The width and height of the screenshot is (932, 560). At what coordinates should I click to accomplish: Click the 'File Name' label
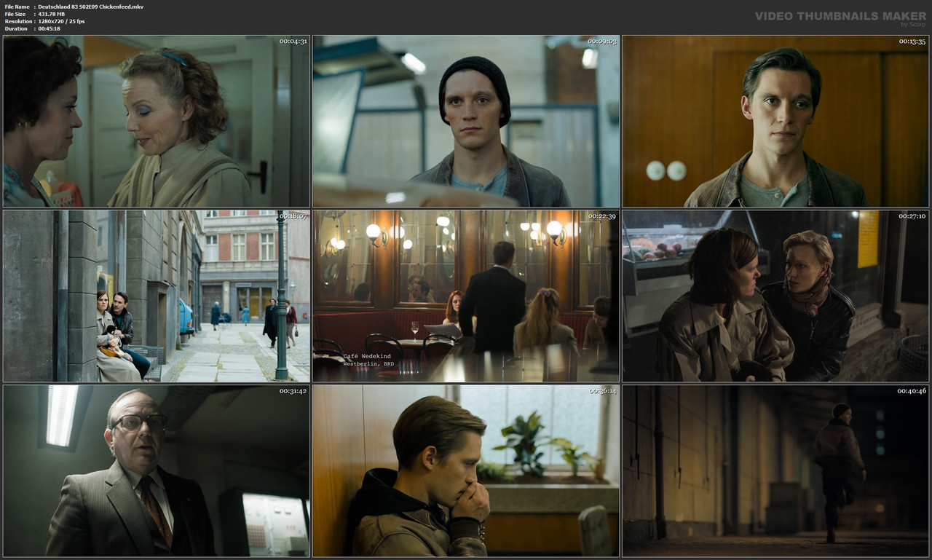point(17,7)
